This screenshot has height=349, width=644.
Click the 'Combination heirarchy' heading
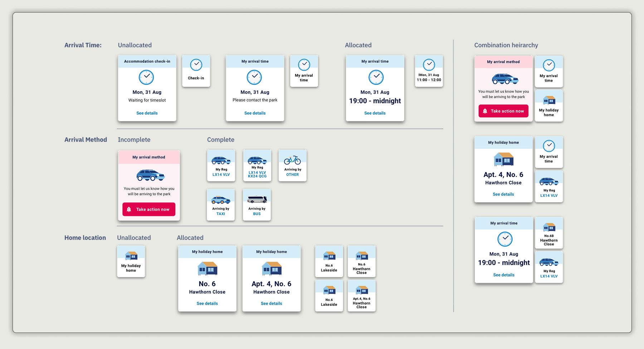coord(506,45)
